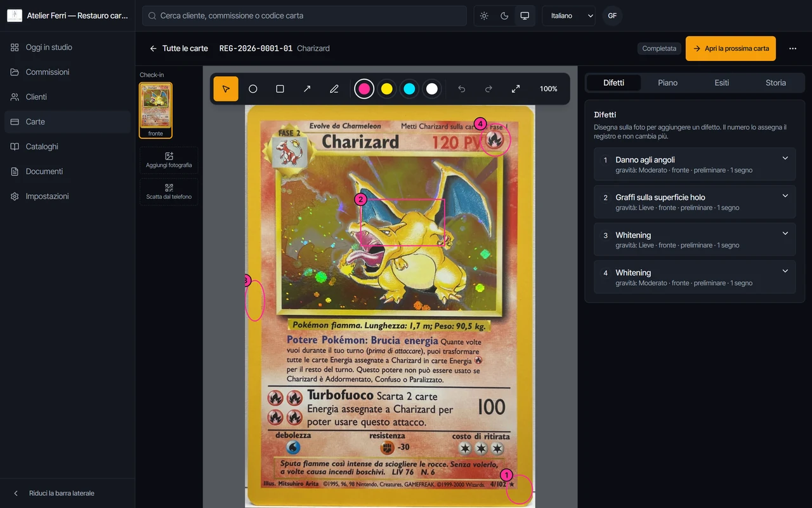Viewport: 812px width, 508px height.
Task: Redo the annotation
Action: pyautogui.click(x=488, y=89)
